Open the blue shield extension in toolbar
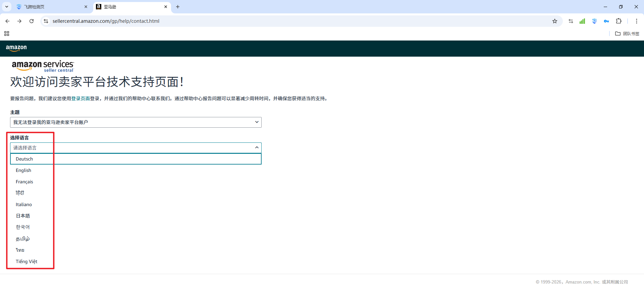644x308 pixels. coord(594,21)
